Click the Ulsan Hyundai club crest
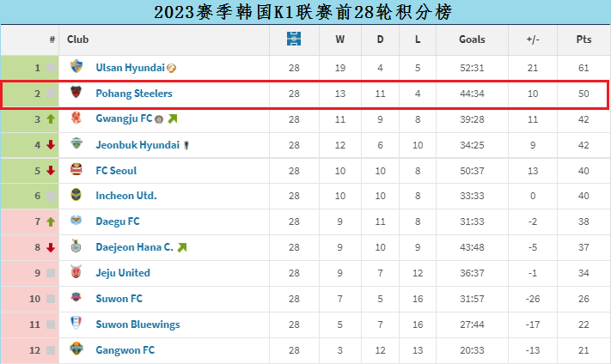This screenshot has height=364, width=611. (76, 66)
